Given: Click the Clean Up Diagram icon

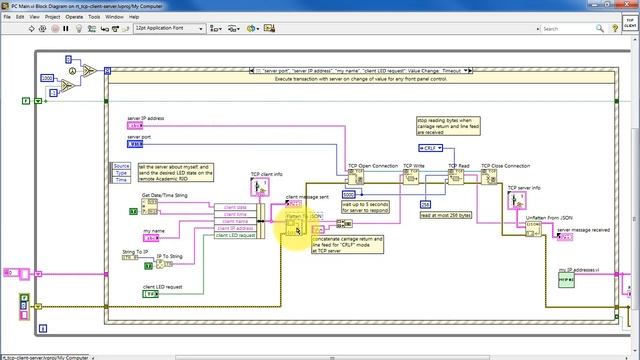Looking at the screenshot, I should pos(269,28).
